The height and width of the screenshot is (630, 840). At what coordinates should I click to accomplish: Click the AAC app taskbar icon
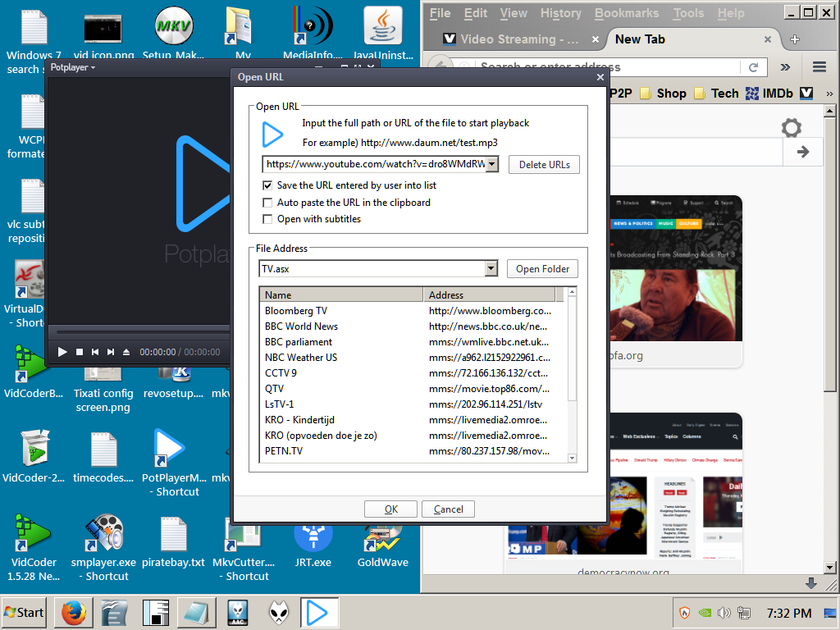point(238,612)
